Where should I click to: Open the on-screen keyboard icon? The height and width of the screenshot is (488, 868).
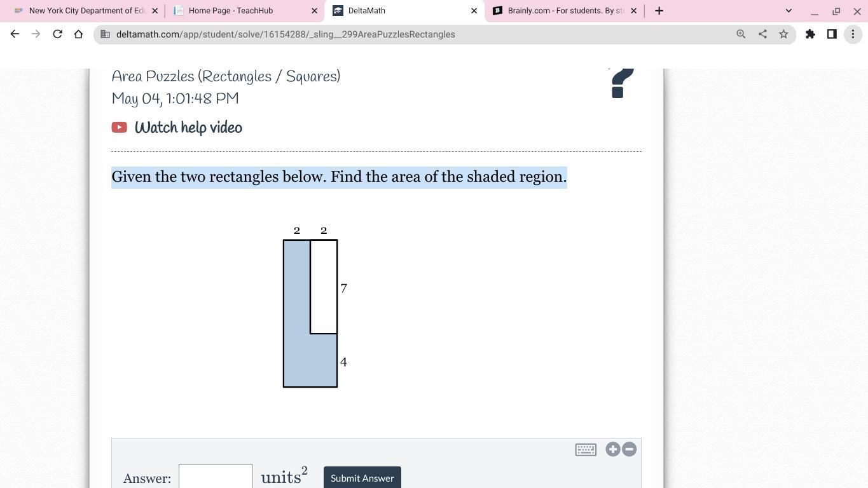[585, 450]
